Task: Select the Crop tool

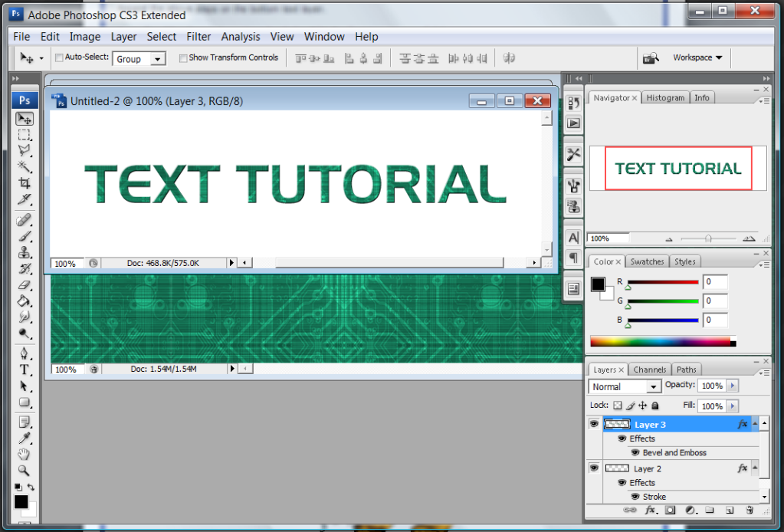Action: (x=25, y=183)
